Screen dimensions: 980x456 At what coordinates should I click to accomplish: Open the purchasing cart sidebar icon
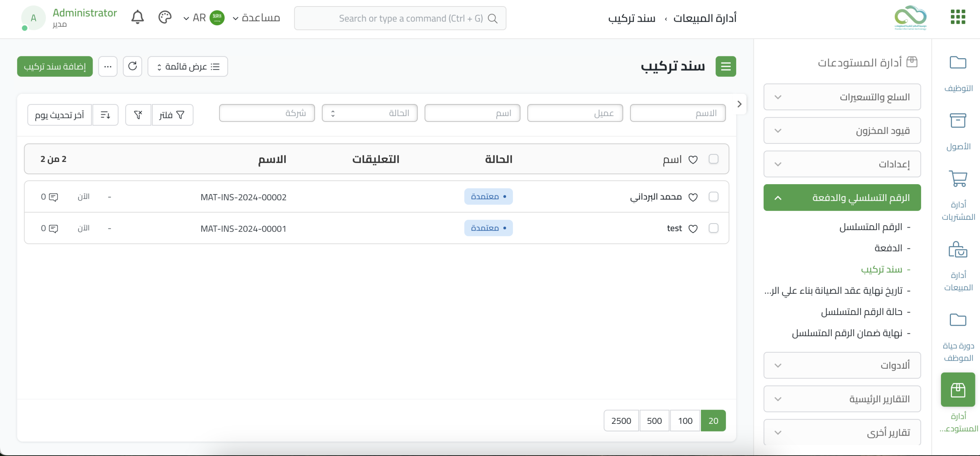point(958,179)
